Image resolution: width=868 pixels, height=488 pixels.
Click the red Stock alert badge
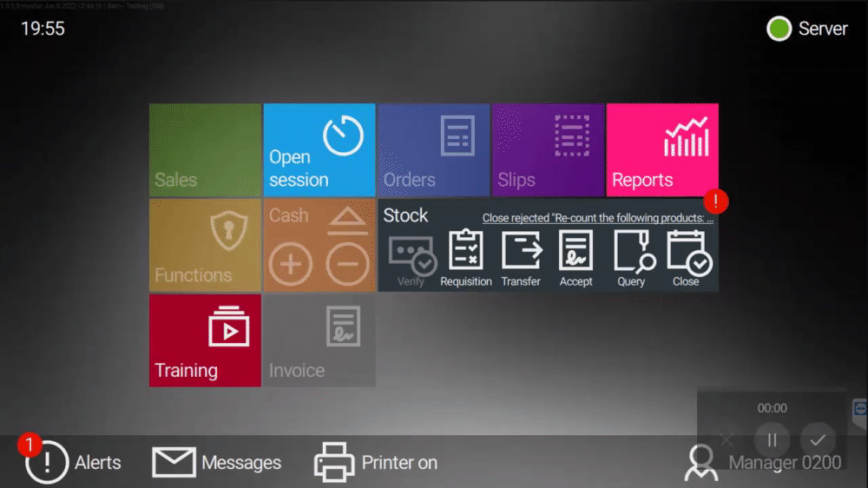point(716,202)
